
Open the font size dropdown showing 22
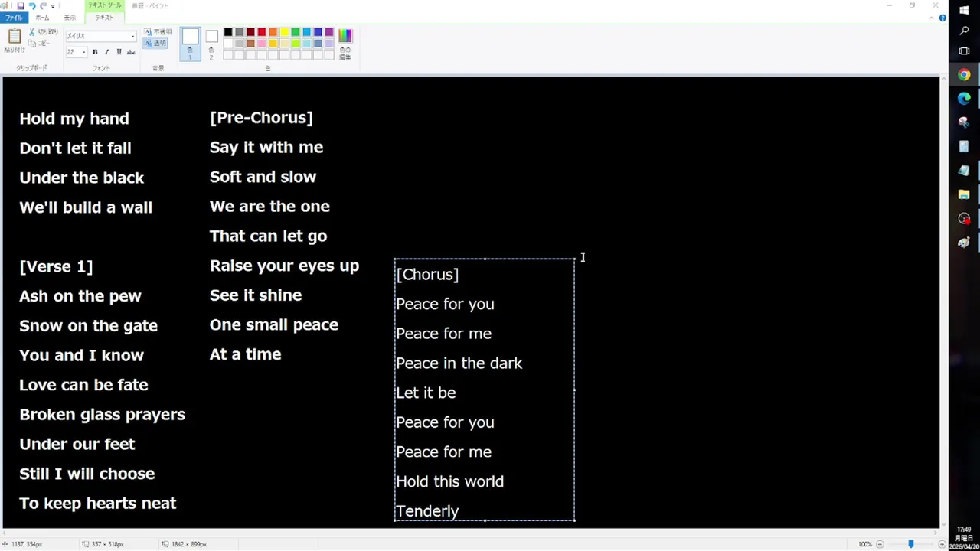click(83, 52)
